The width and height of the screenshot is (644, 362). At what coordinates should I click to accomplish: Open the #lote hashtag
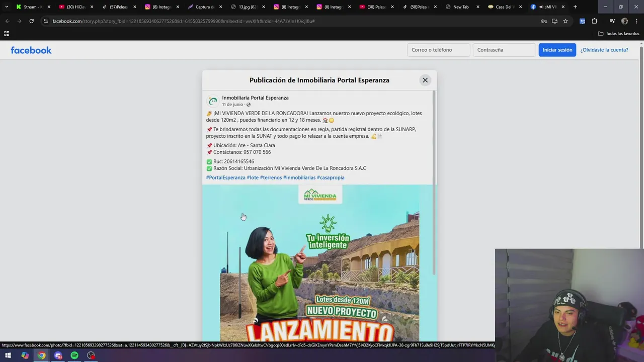click(253, 177)
